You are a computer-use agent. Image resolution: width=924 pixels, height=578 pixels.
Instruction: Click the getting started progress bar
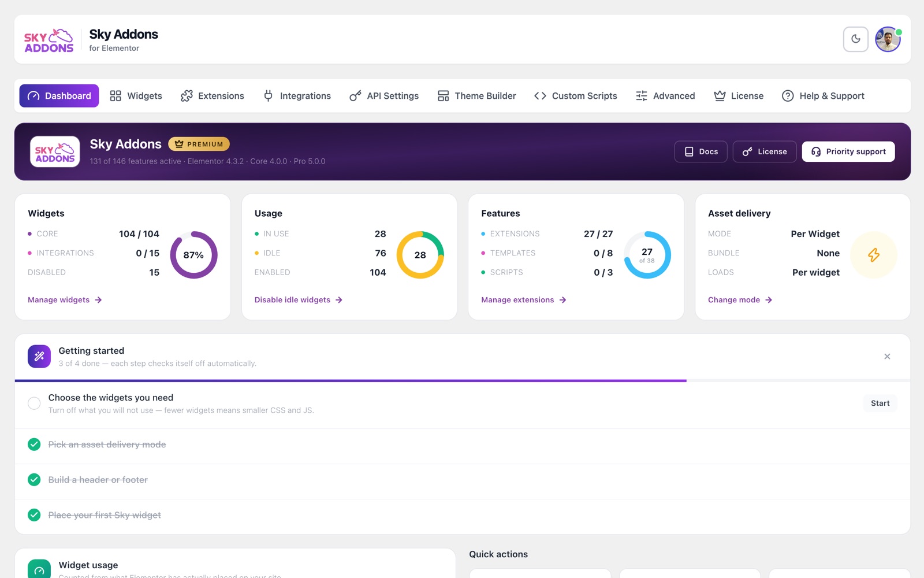point(462,380)
